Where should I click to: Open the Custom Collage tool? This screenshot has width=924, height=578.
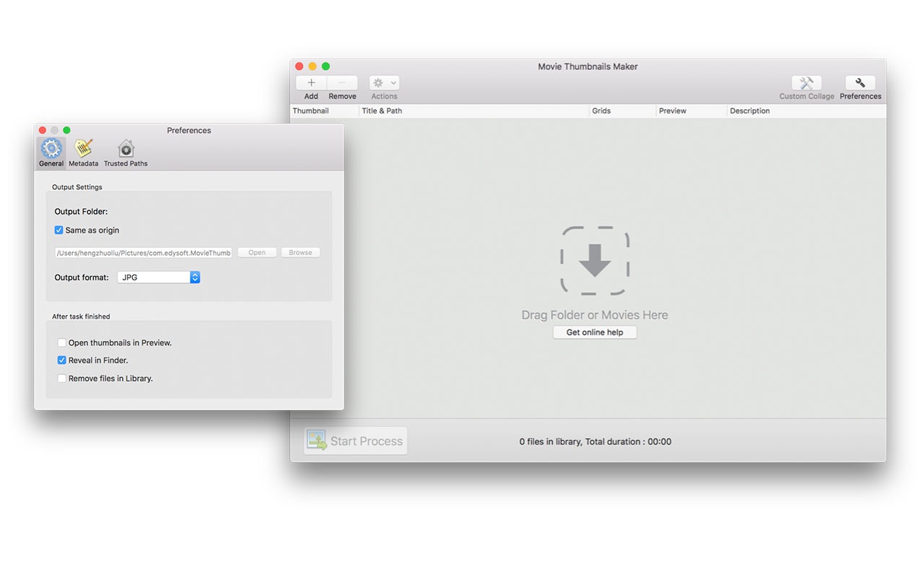(806, 83)
